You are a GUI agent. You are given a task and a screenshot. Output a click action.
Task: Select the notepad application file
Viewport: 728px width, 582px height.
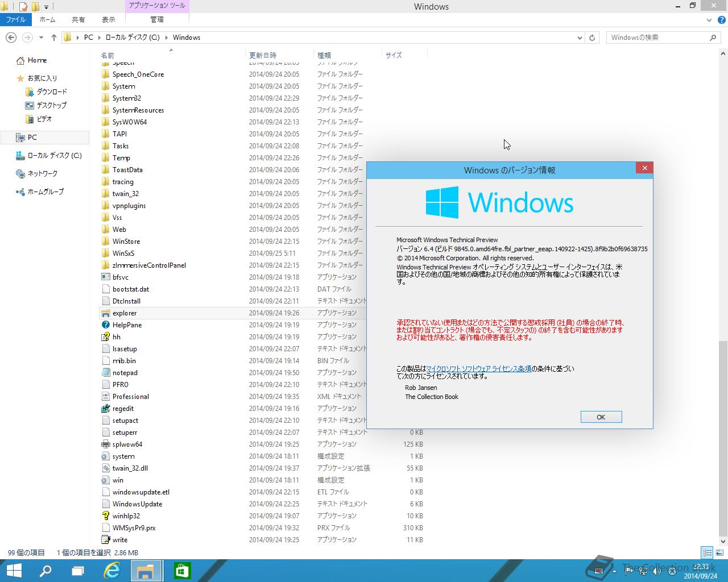click(x=125, y=373)
